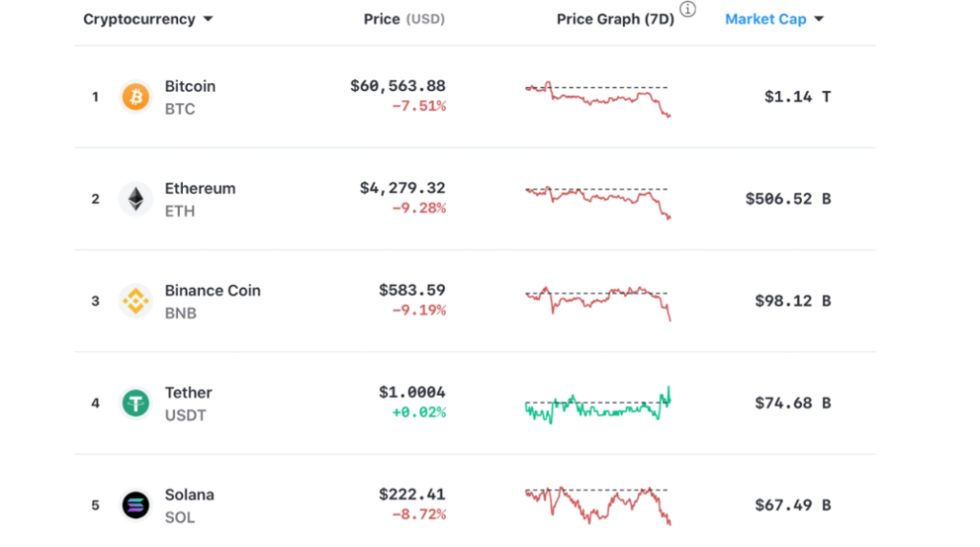Image resolution: width=980 pixels, height=547 pixels.
Task: Click the orange Bitcoin logo icon
Action: (x=136, y=97)
